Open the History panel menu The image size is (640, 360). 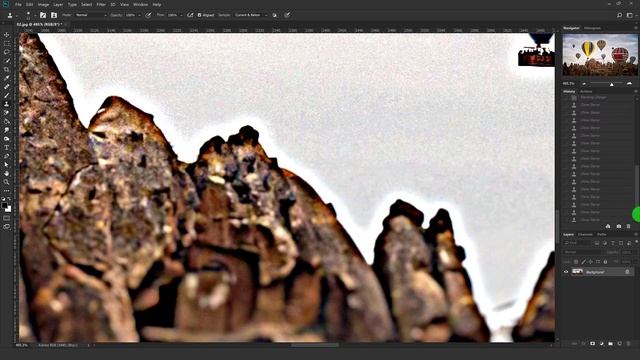[x=636, y=91]
